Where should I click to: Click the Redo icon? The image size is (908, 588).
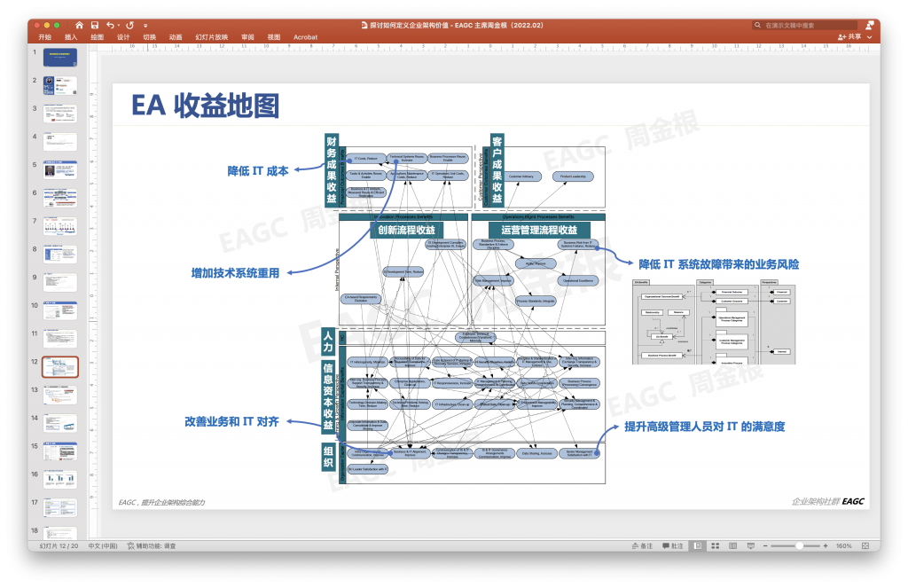[x=129, y=25]
